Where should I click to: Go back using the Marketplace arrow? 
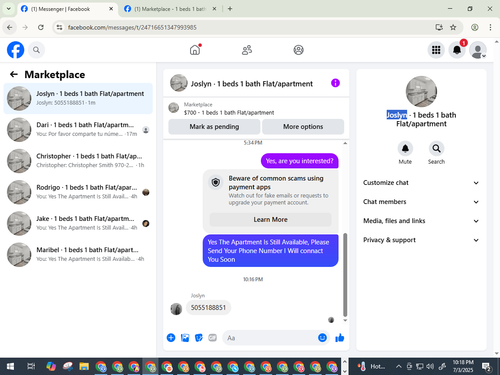[14, 74]
